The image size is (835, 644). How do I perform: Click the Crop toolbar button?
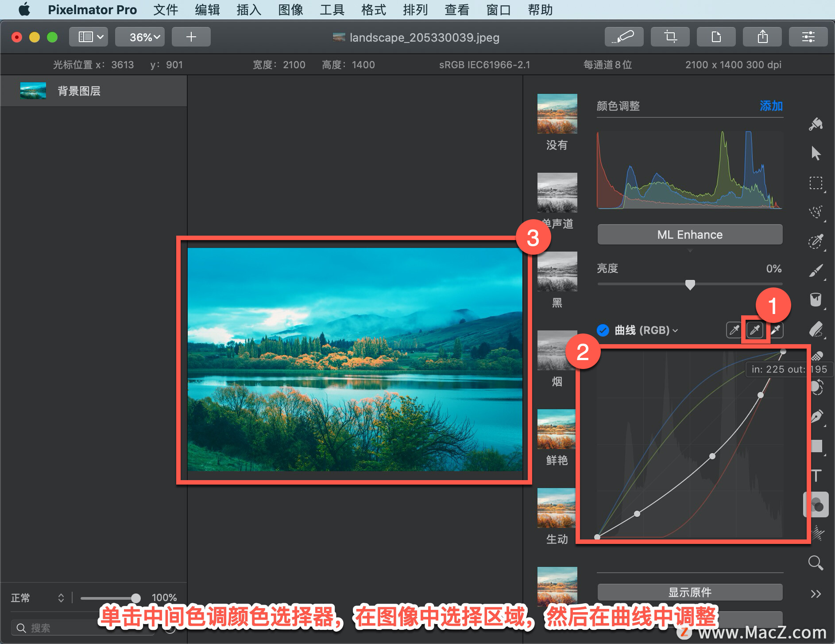point(670,37)
